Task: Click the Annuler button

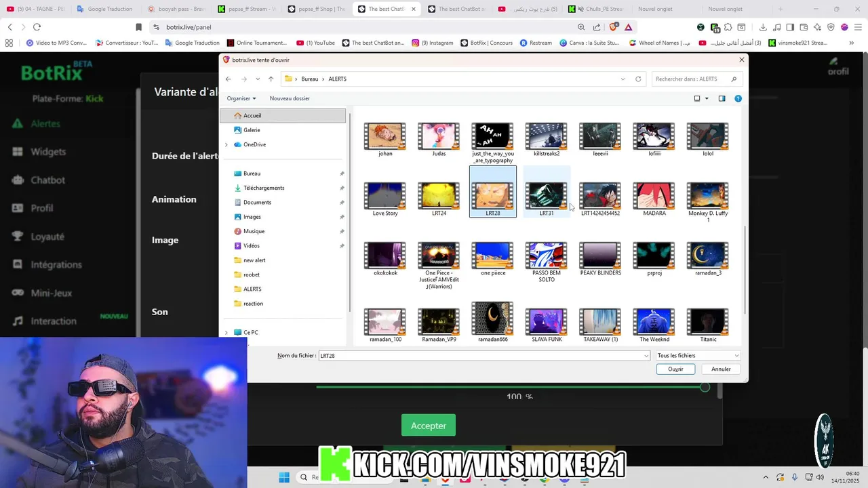Action: tap(721, 369)
